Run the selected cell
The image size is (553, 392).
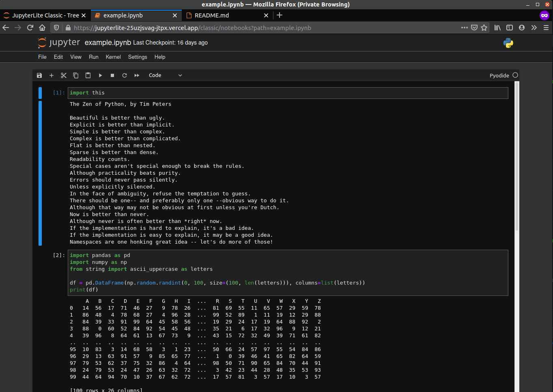tap(100, 75)
